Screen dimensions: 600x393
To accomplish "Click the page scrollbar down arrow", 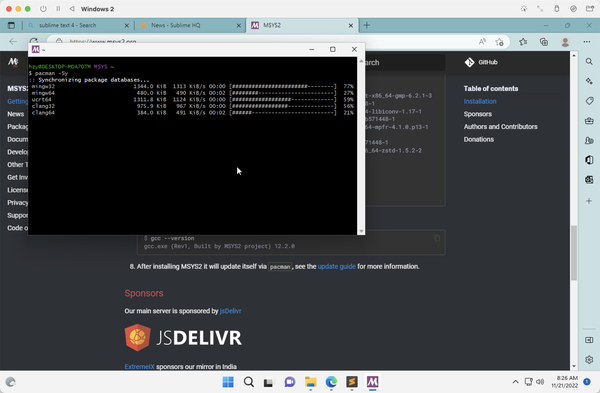I will pyautogui.click(x=574, y=366).
